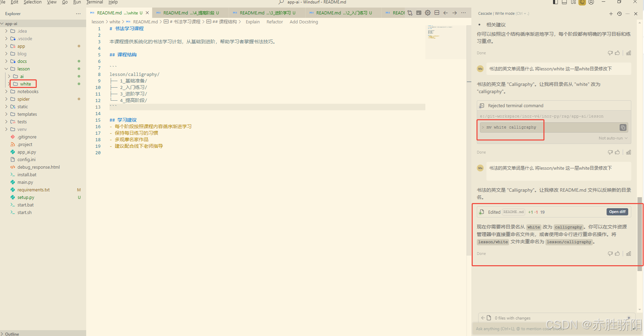Image resolution: width=644 pixels, height=336 pixels.
Task: Close the active README.md white tab
Action: pos(147,13)
